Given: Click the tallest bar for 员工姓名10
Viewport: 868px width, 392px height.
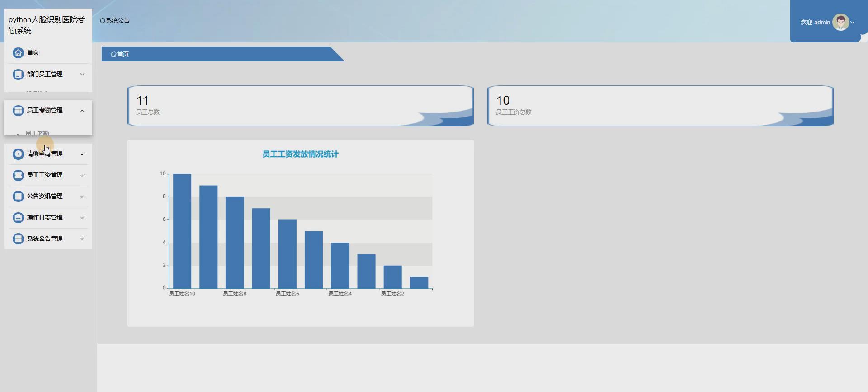Looking at the screenshot, I should pyautogui.click(x=182, y=231).
